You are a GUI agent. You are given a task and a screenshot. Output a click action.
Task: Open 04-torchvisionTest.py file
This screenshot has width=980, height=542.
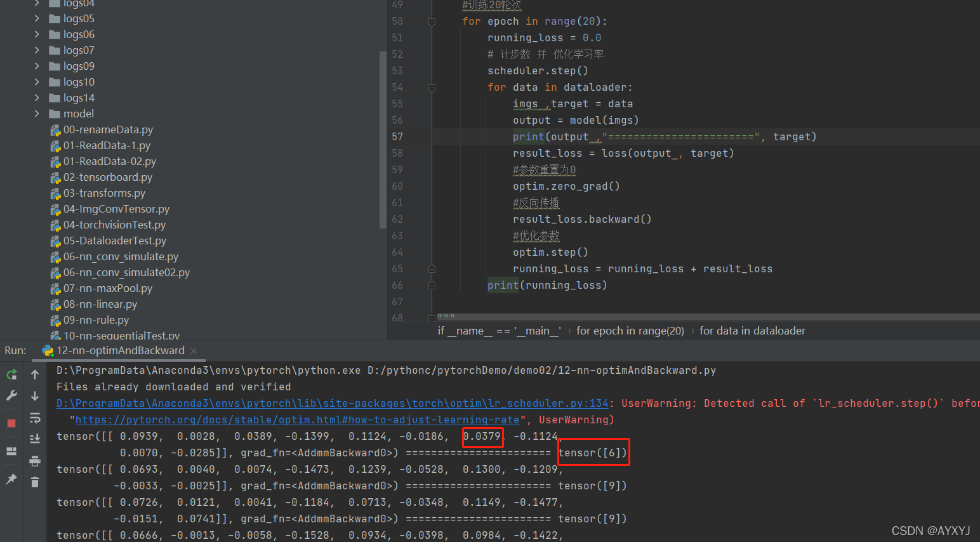(114, 225)
